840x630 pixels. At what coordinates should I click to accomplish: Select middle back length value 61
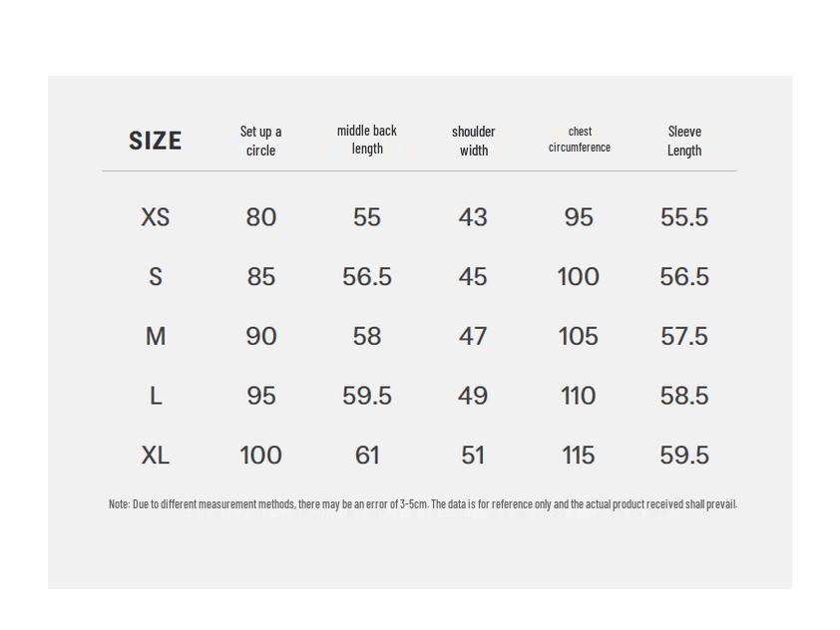click(367, 456)
